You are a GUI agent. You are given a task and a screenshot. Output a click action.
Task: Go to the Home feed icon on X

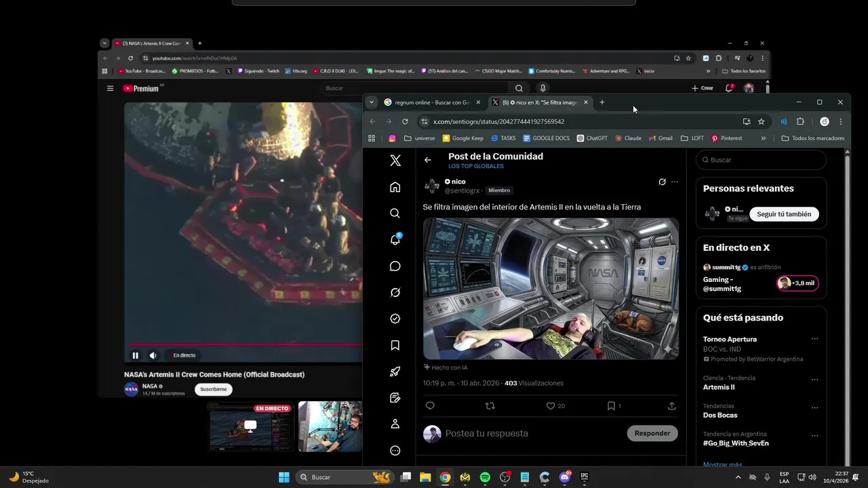395,187
